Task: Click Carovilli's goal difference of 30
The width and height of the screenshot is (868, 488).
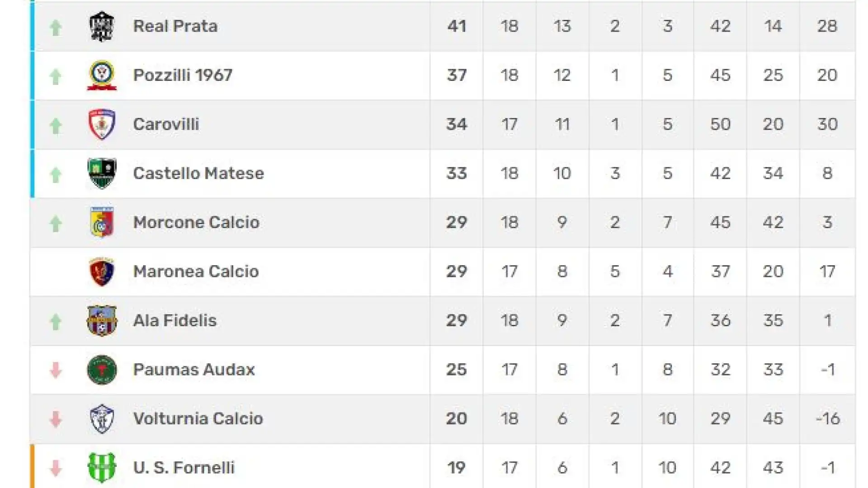Action: tap(827, 124)
